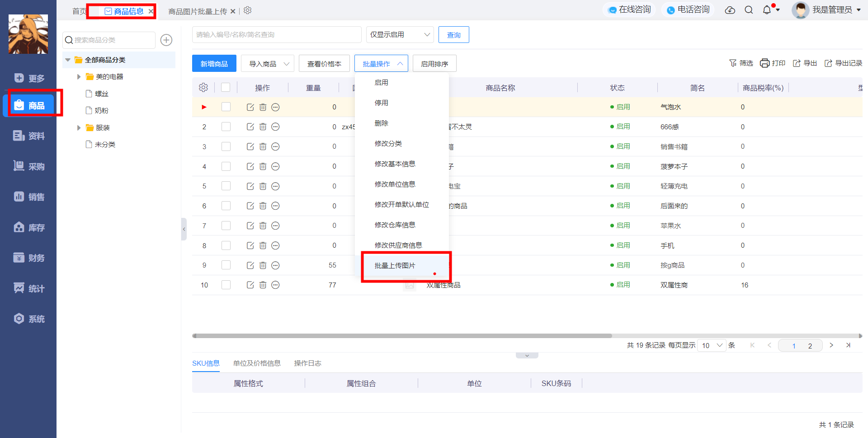Viewport: 868px width, 438px height.
Task: Check the row 2 checkbox
Action: click(226, 127)
